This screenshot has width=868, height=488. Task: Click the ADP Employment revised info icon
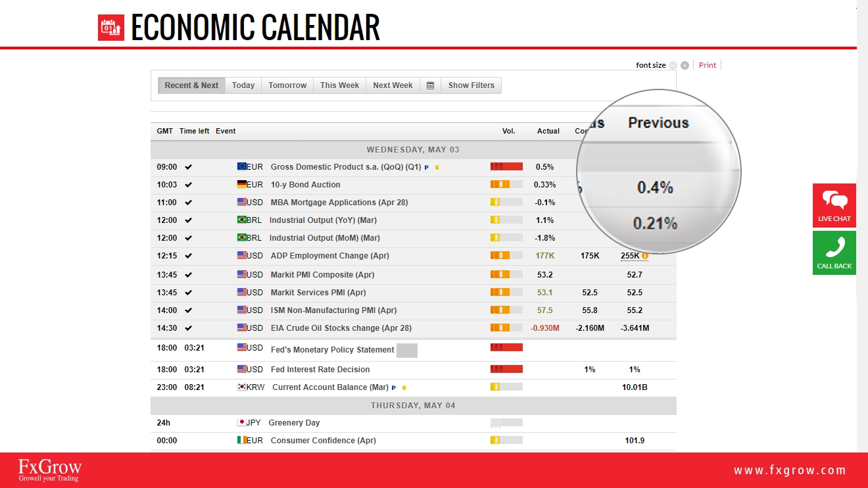pos(645,256)
